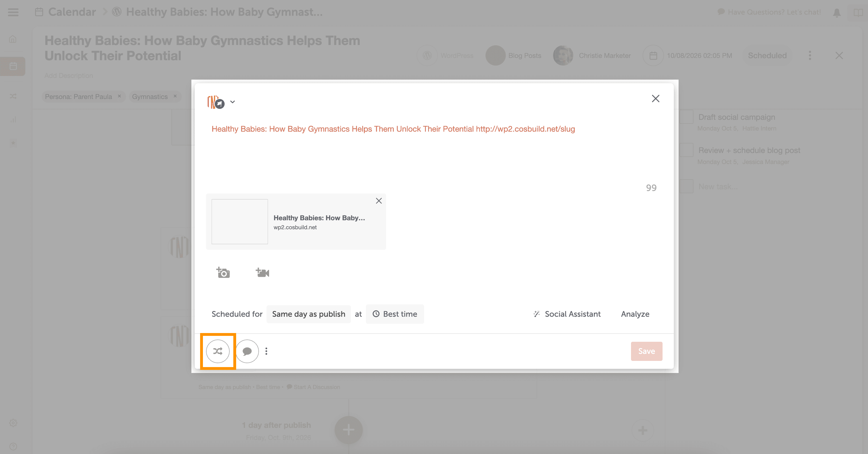Check the Draft social campaign task
This screenshot has width=868, height=454.
(x=686, y=117)
